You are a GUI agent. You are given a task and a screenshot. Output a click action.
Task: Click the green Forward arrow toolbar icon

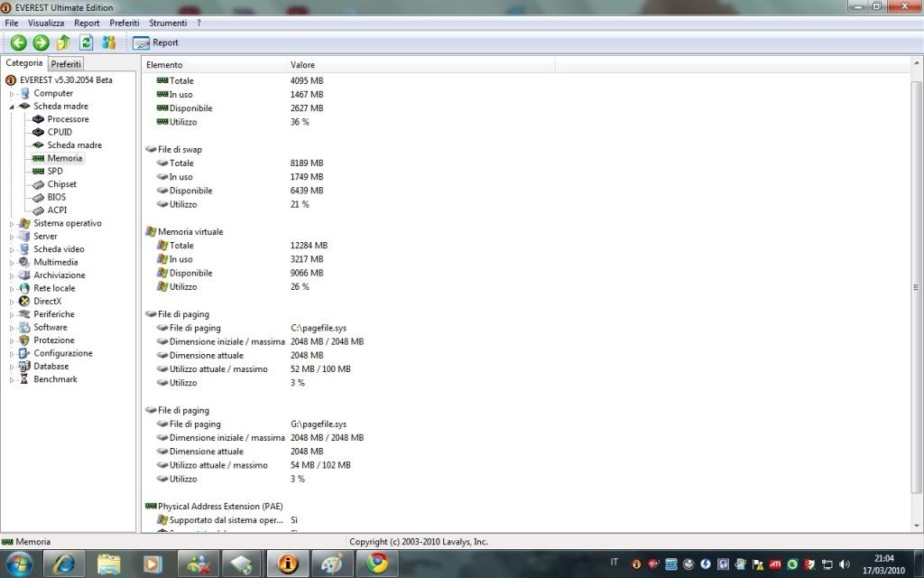[41, 42]
